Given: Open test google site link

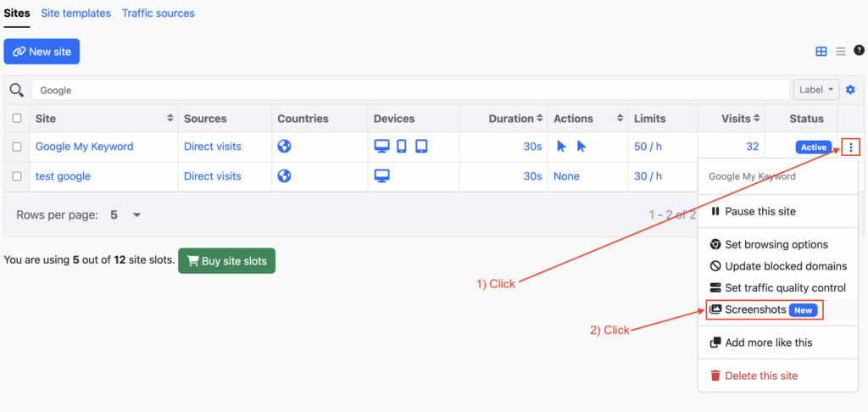Looking at the screenshot, I should pos(63,176).
